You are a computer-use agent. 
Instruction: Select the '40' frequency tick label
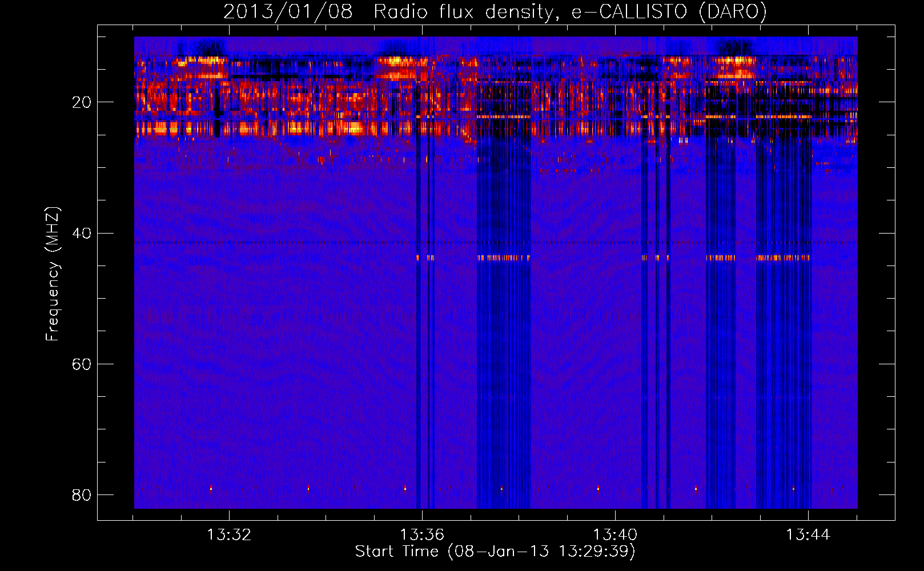click(82, 233)
